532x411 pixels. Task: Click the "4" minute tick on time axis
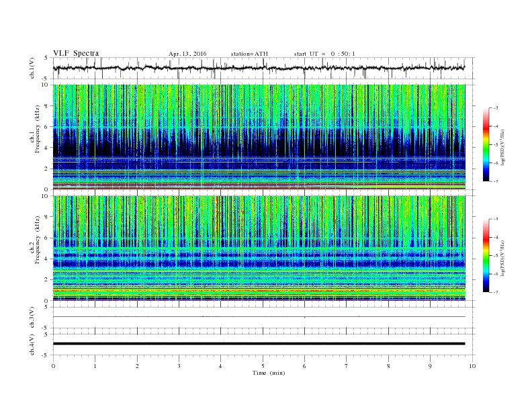220,366
